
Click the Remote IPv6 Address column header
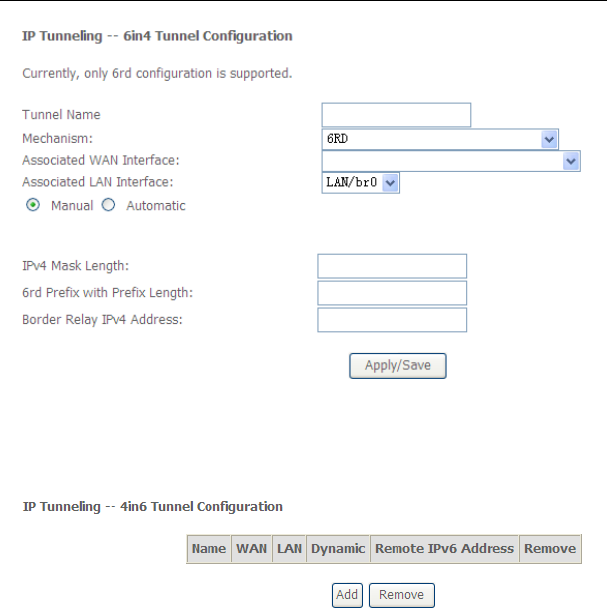444,549
